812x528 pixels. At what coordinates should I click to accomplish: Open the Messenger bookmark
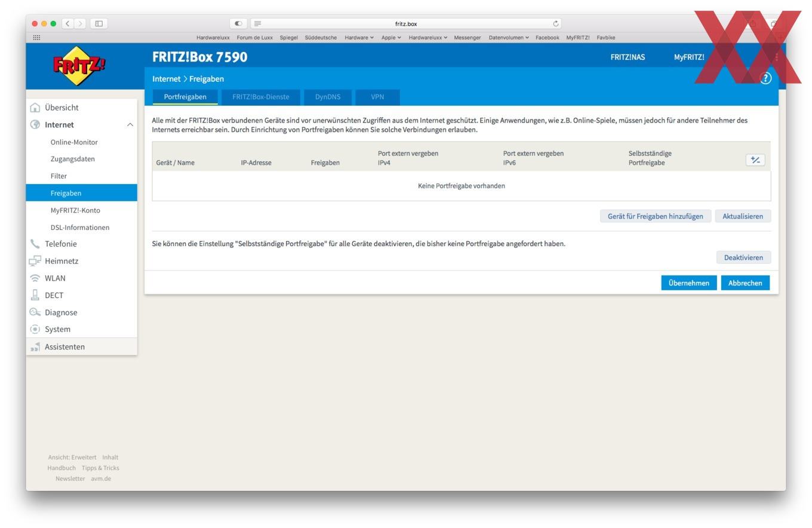tap(467, 38)
